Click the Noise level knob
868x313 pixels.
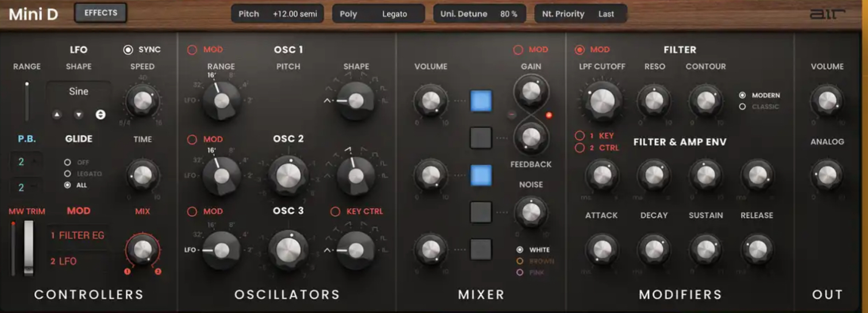click(531, 212)
